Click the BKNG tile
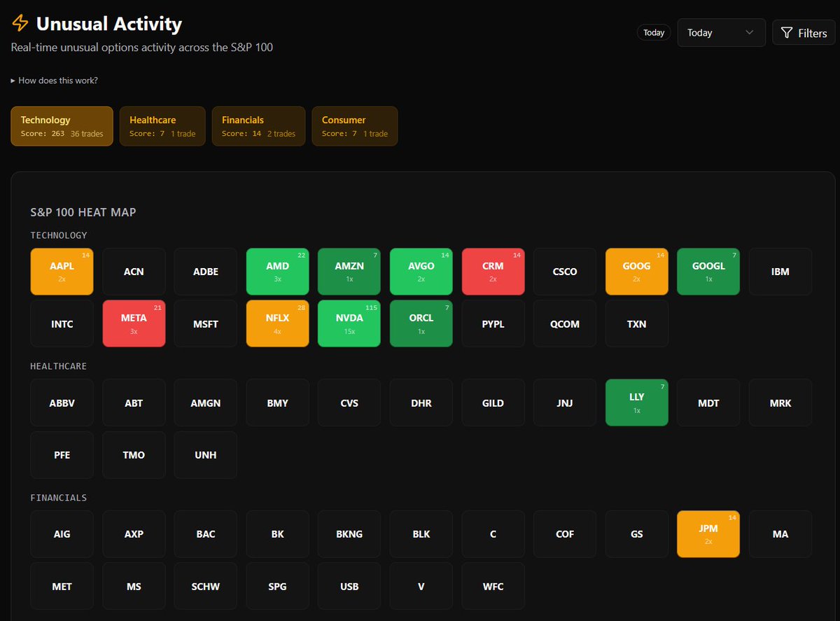Image resolution: width=840 pixels, height=621 pixels. (349, 533)
